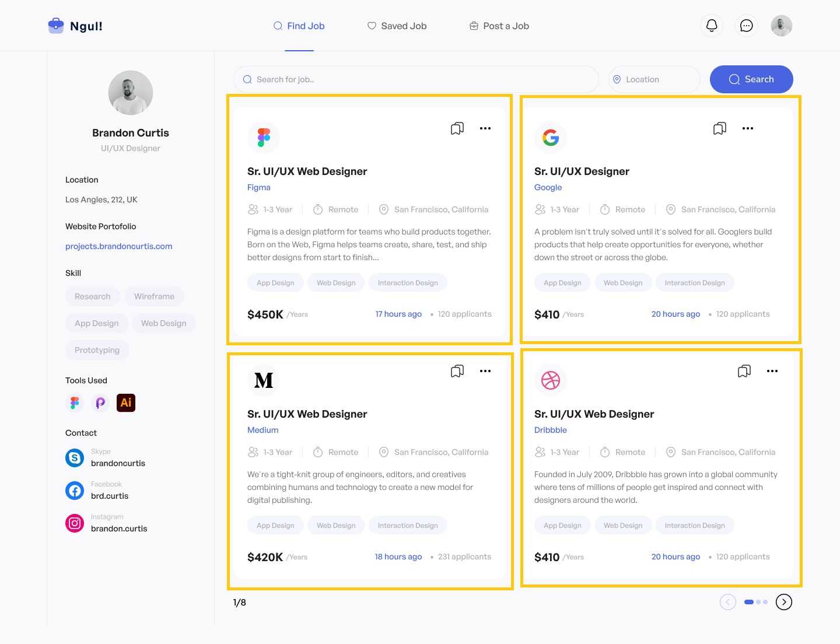
Task: Open more options on Figma job card
Action: [485, 128]
